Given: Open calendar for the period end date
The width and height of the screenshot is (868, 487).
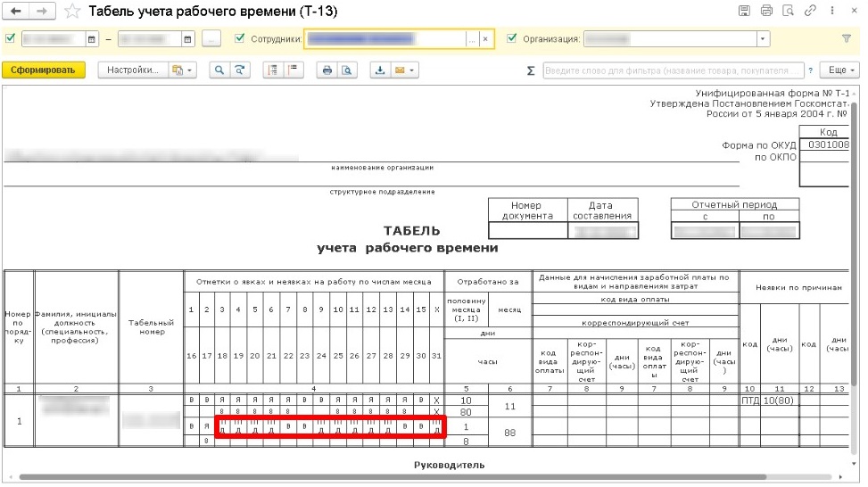Looking at the screenshot, I should click(x=187, y=38).
